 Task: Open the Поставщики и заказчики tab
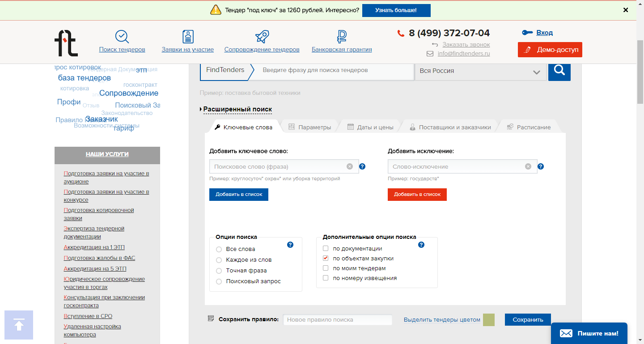pyautogui.click(x=450, y=127)
